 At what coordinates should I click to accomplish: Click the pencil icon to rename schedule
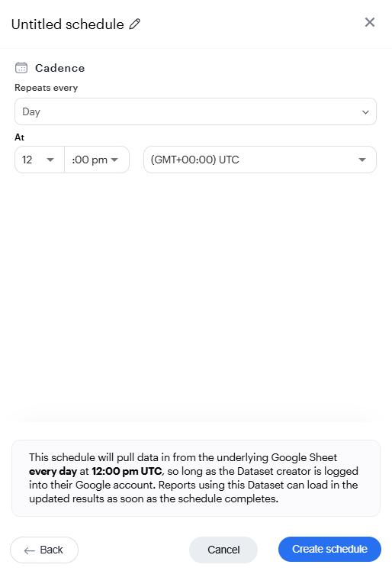(135, 24)
